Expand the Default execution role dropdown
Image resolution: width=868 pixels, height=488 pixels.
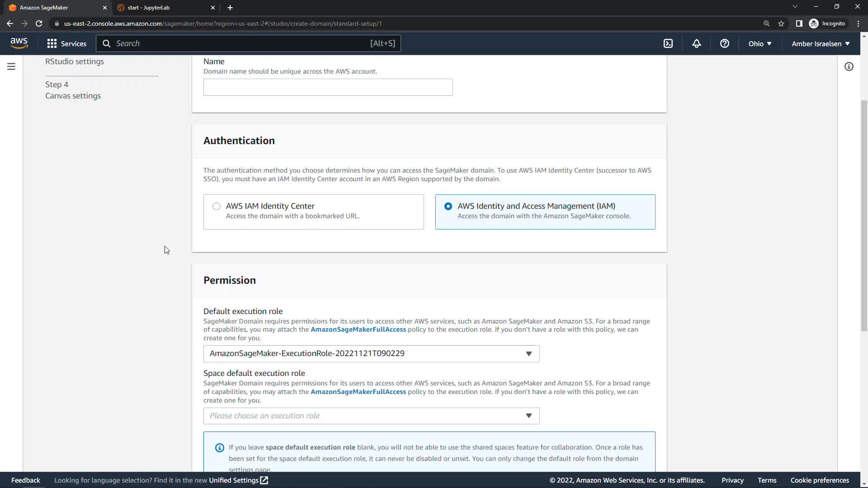[371, 354]
